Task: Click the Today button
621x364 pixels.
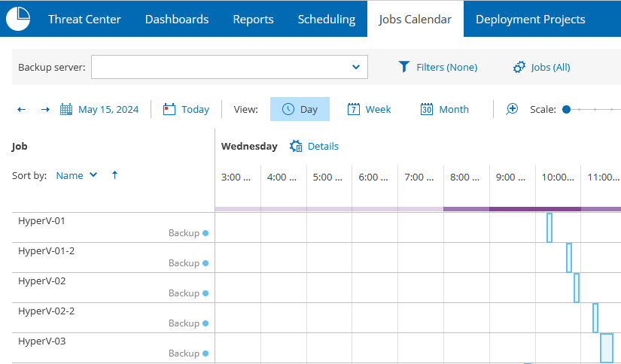Action: coord(186,109)
